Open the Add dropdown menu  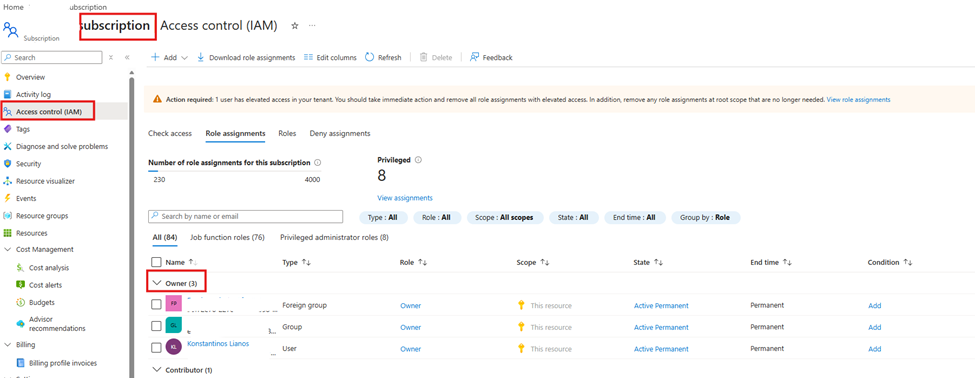(170, 57)
